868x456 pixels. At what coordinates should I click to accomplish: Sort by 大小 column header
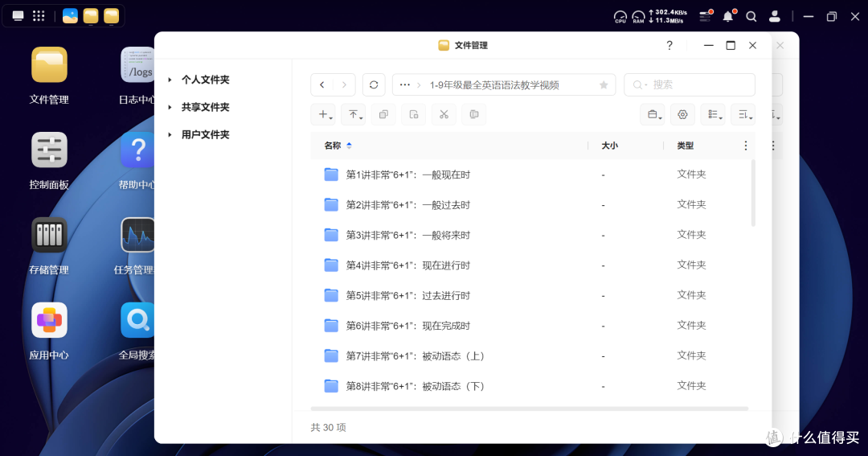pyautogui.click(x=609, y=146)
